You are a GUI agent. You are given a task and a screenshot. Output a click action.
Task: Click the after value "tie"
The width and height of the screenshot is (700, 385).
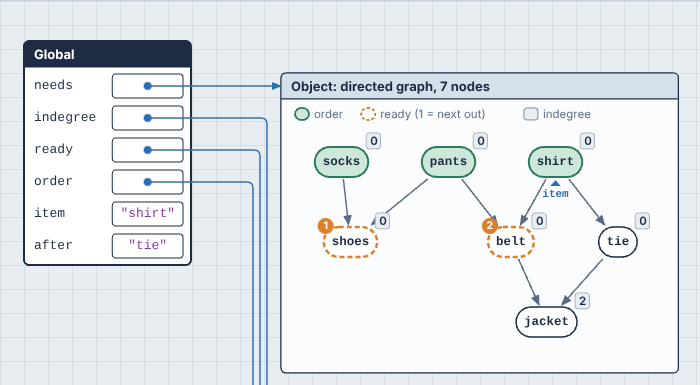(x=148, y=246)
